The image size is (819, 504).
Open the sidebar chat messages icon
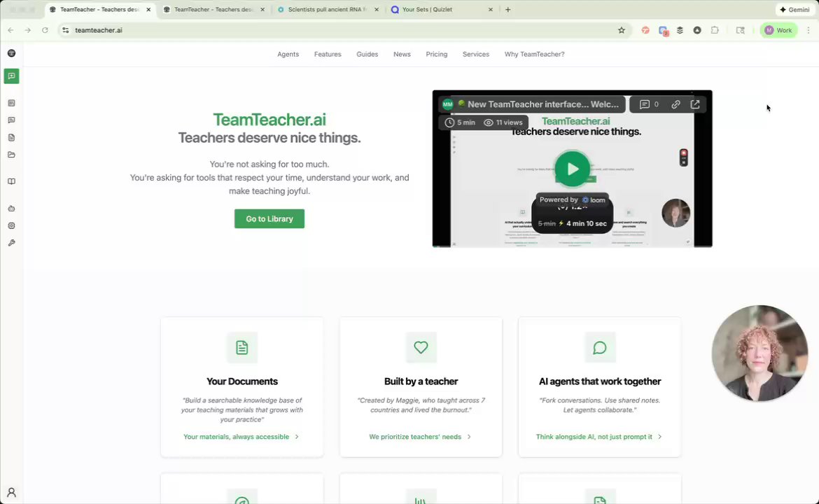(x=11, y=120)
